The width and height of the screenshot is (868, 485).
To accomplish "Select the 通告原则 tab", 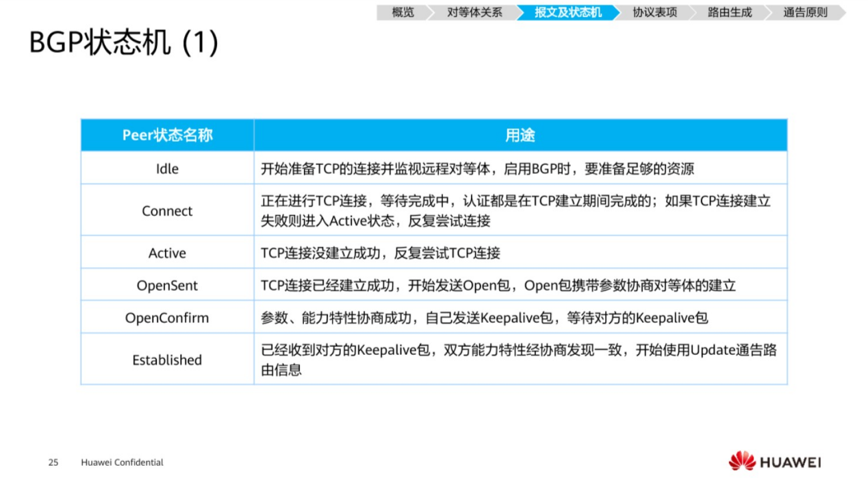I will click(x=805, y=12).
